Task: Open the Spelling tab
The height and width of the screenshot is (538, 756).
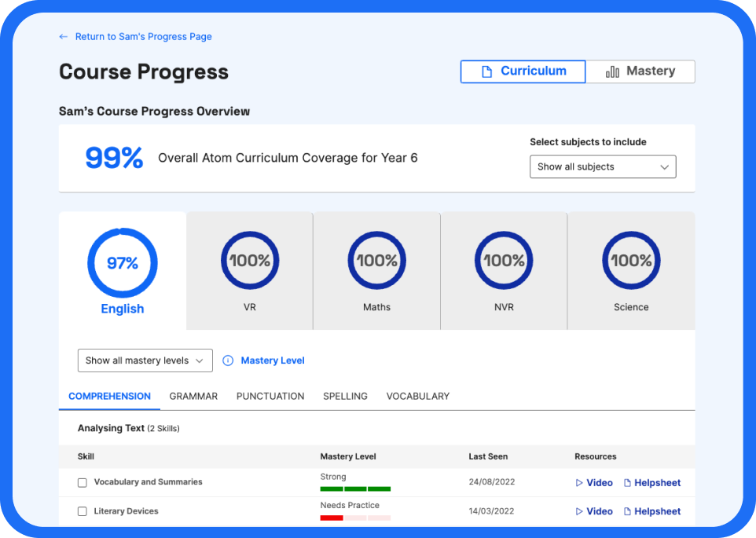Action: [x=345, y=396]
